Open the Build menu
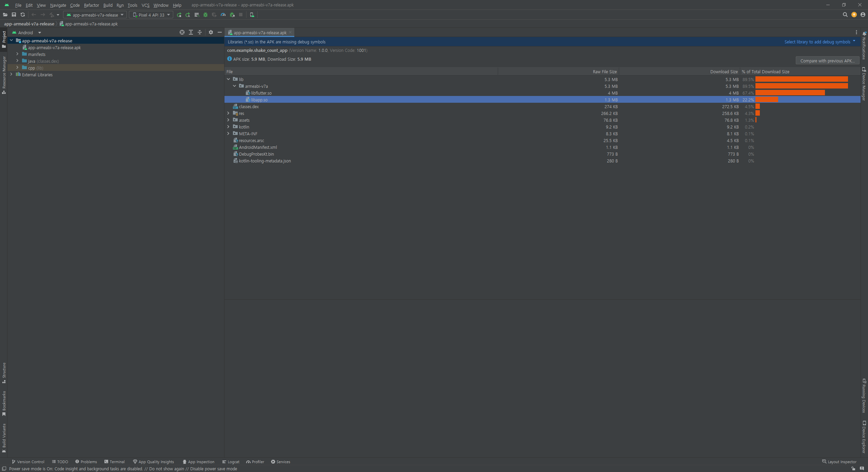The width and height of the screenshot is (868, 472). coord(108,5)
